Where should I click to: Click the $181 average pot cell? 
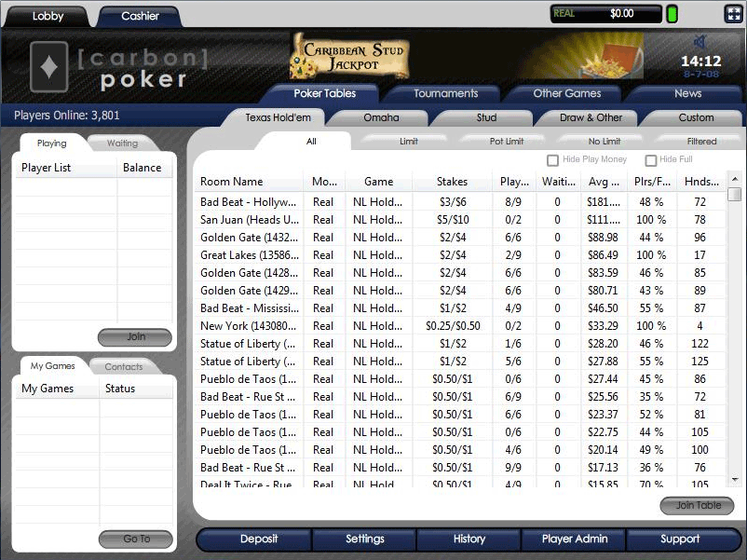point(604,202)
